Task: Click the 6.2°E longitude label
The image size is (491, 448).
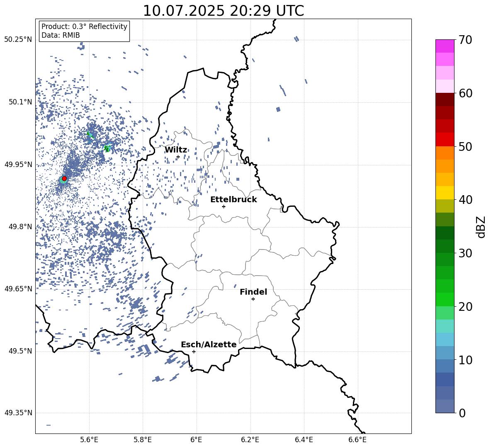Action: tap(250, 440)
